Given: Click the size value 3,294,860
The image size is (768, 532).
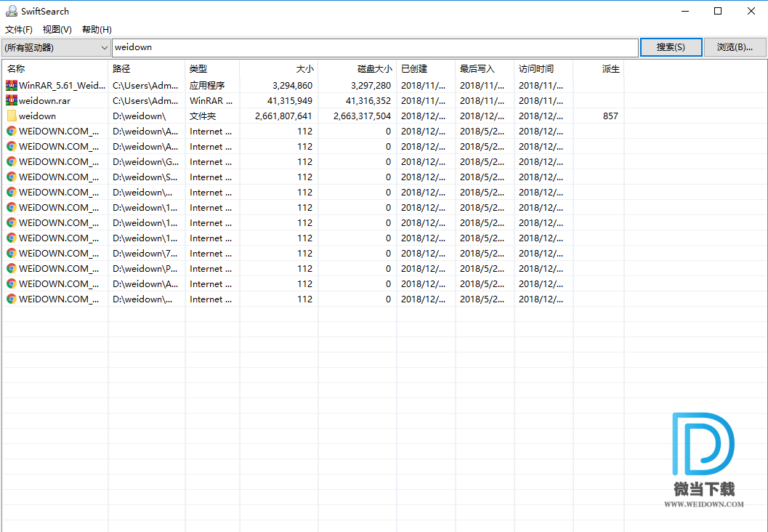Looking at the screenshot, I should coord(292,85).
